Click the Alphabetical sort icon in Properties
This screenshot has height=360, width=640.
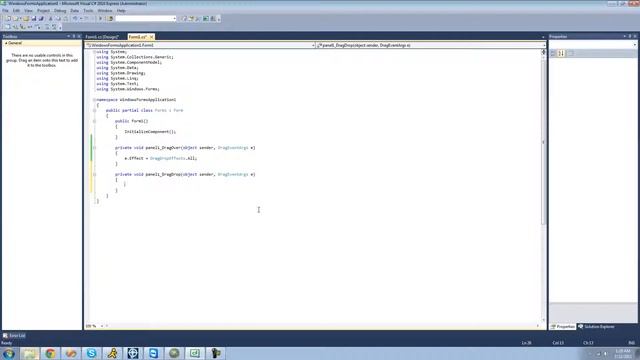[562, 53]
